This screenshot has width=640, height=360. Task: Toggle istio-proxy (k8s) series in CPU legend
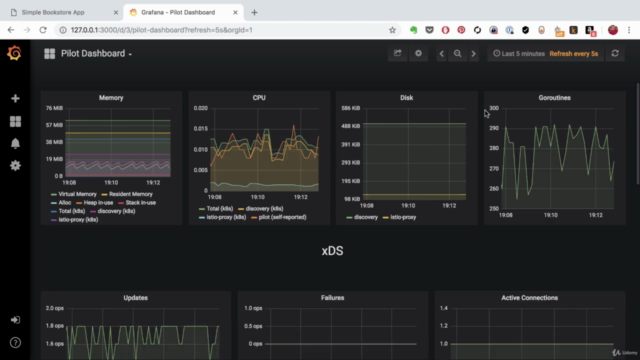click(x=226, y=217)
